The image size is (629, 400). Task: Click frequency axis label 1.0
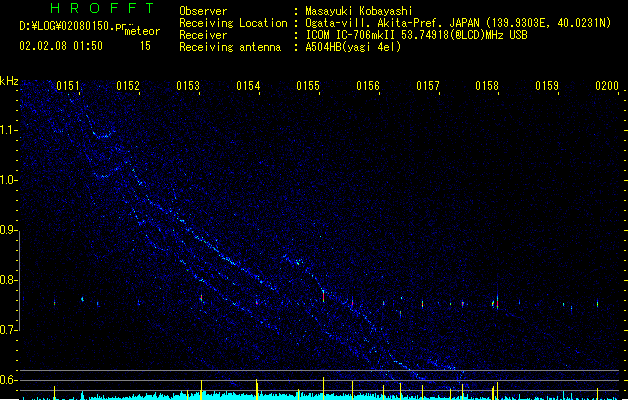tap(8, 180)
